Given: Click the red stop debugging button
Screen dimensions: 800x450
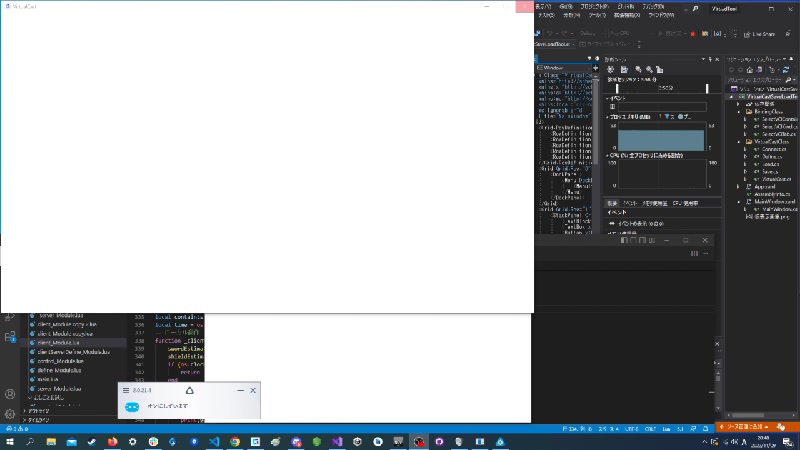Looking at the screenshot, I should pyautogui.click(x=692, y=34).
